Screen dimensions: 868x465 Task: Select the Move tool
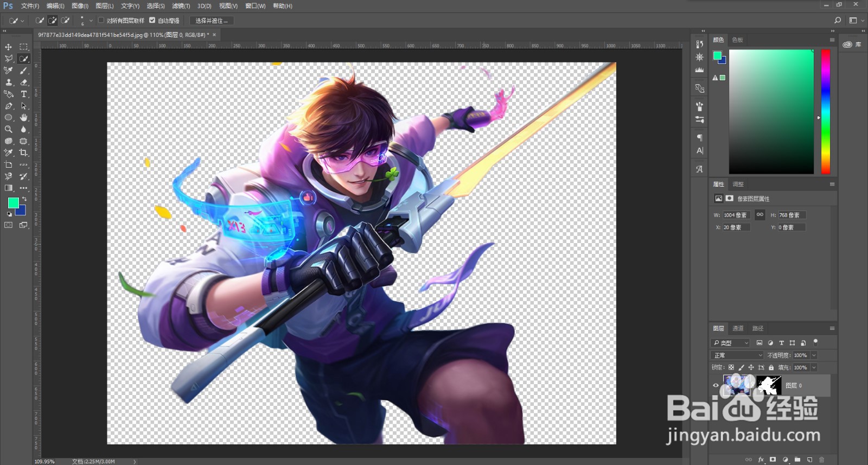point(9,47)
